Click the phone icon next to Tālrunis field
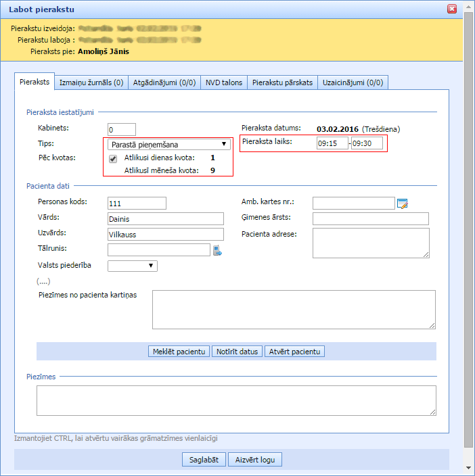Screen dimensions: 475x476 click(217, 251)
